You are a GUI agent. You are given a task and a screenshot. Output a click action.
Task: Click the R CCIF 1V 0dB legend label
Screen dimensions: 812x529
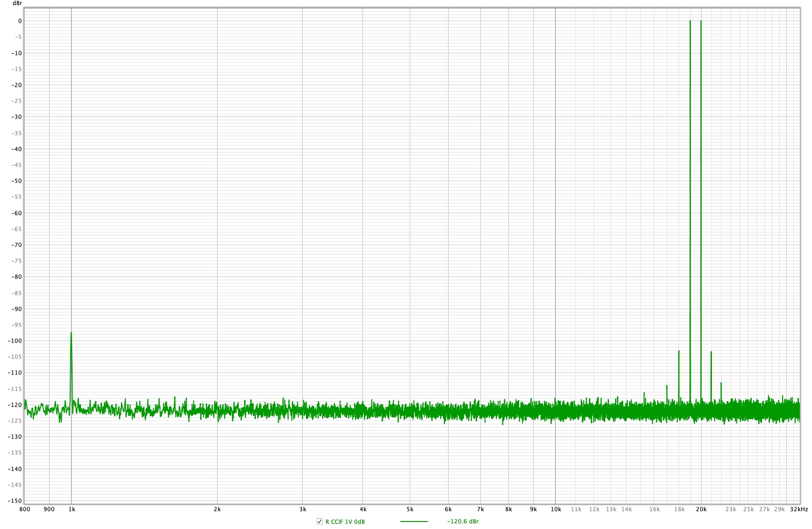(x=345, y=522)
